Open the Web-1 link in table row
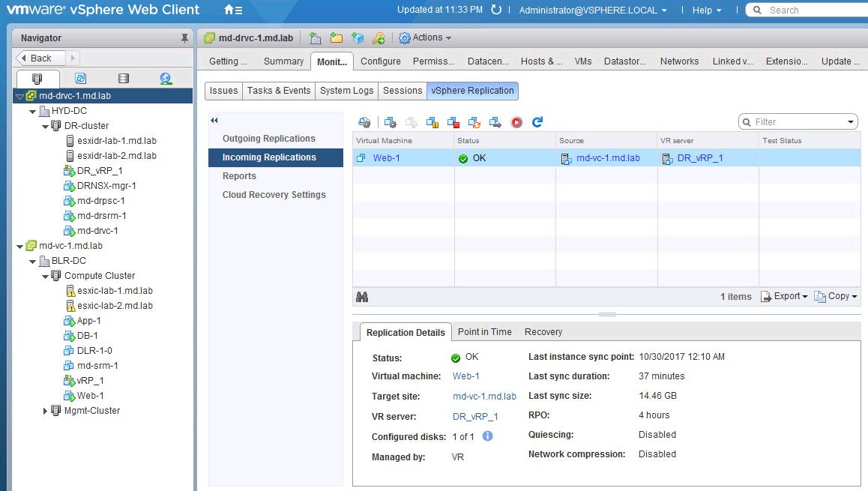868x491 pixels. (x=386, y=157)
